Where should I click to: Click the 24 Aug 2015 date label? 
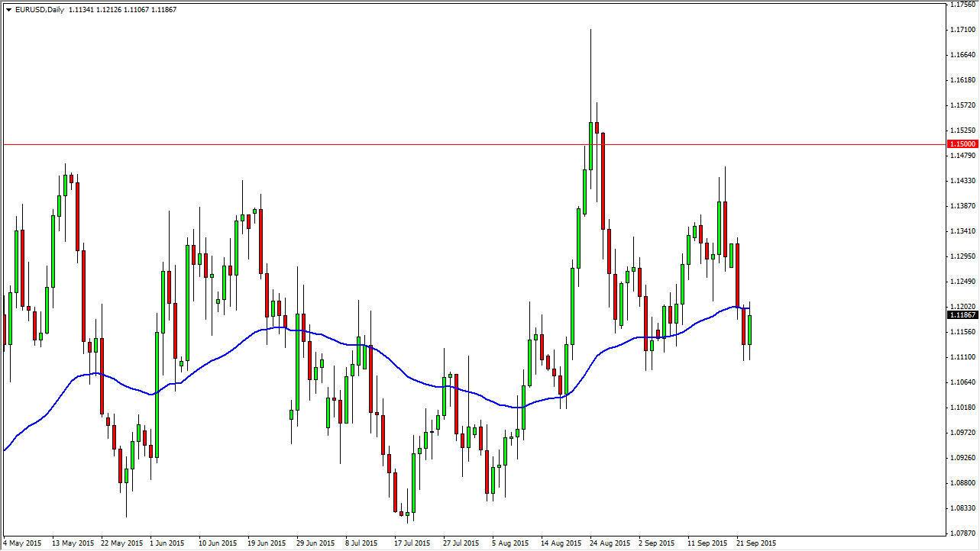coord(610,543)
